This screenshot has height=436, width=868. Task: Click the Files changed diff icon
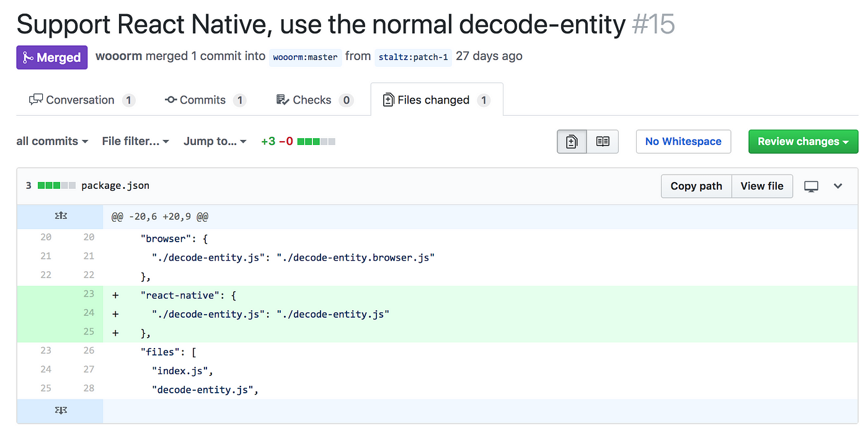[388, 100]
